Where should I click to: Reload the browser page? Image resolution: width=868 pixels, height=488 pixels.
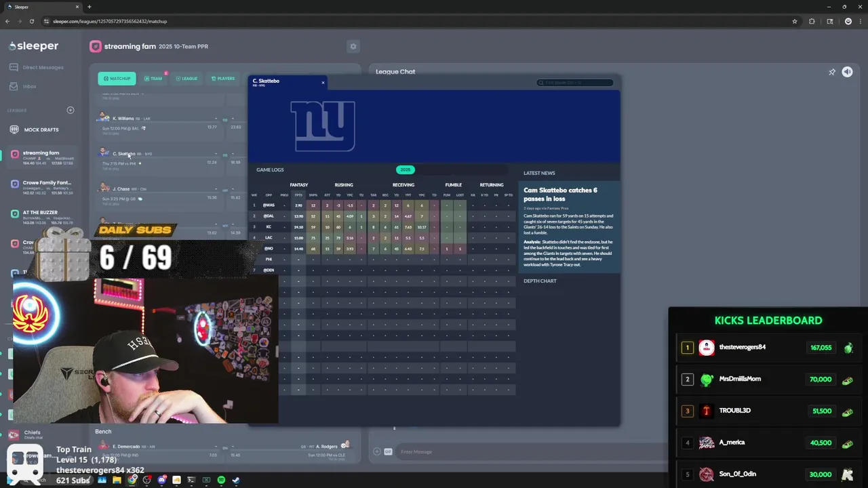(32, 21)
